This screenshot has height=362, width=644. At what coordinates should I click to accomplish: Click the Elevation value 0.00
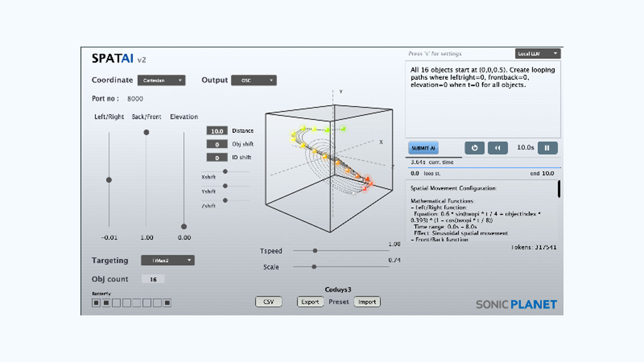(x=184, y=238)
